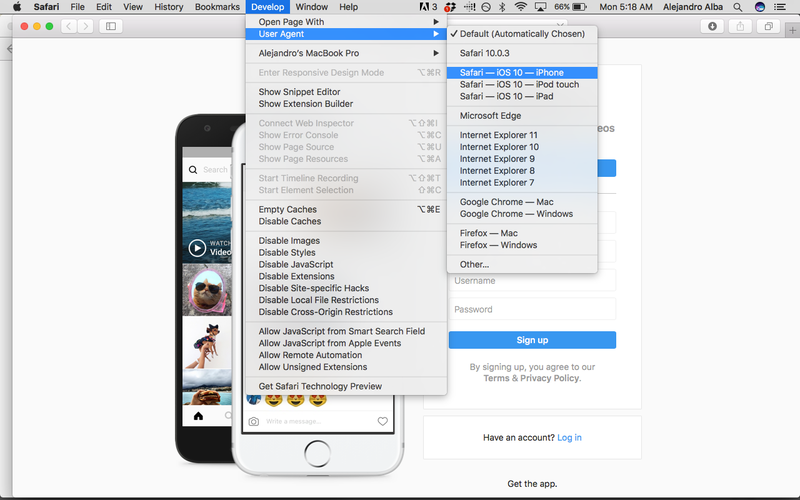Open the Bookmarks menu

[217, 7]
